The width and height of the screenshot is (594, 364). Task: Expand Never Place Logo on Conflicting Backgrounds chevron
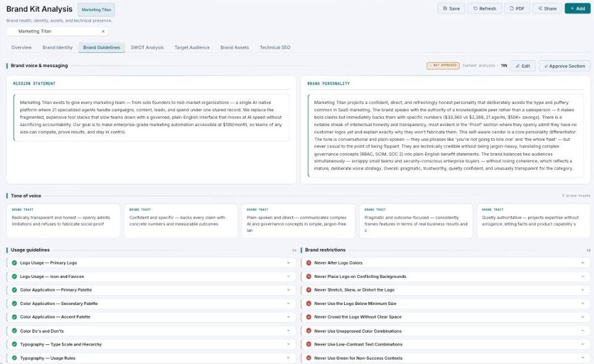(x=583, y=276)
